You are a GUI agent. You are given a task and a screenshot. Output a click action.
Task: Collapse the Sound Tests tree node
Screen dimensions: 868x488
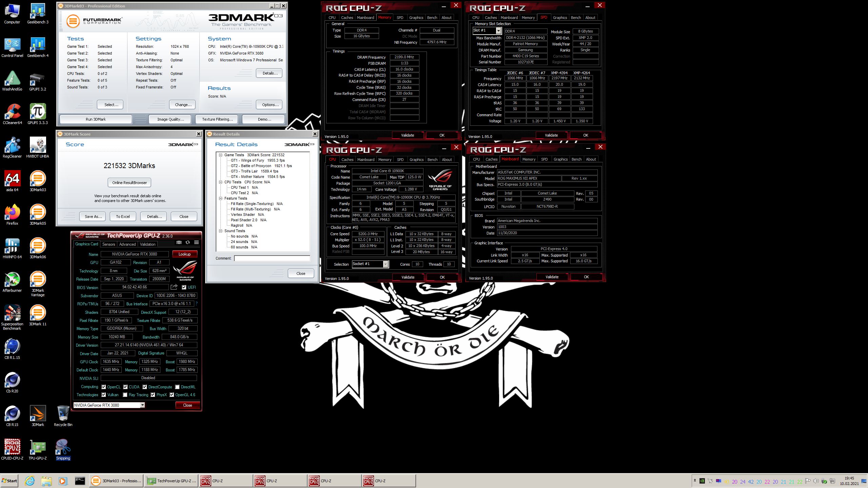click(x=220, y=231)
